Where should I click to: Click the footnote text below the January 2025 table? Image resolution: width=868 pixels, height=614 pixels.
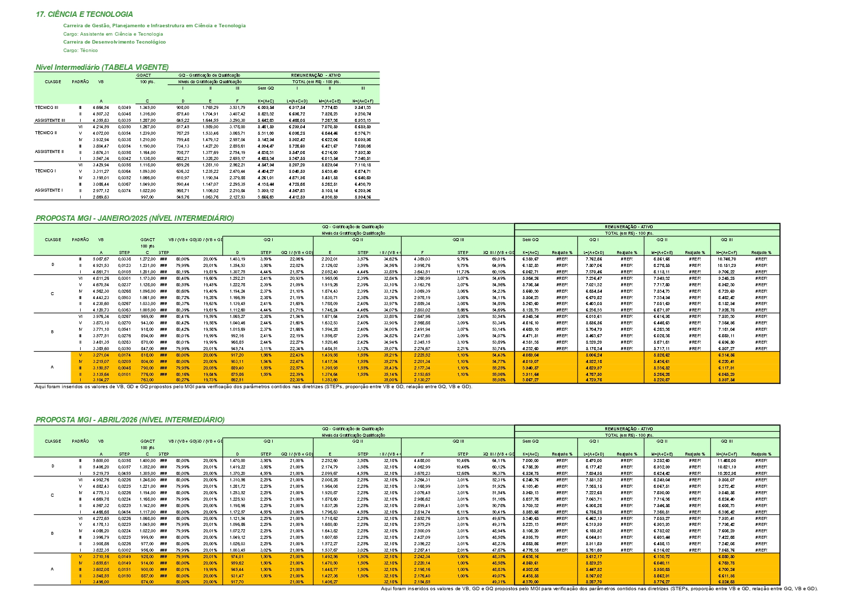253,387
